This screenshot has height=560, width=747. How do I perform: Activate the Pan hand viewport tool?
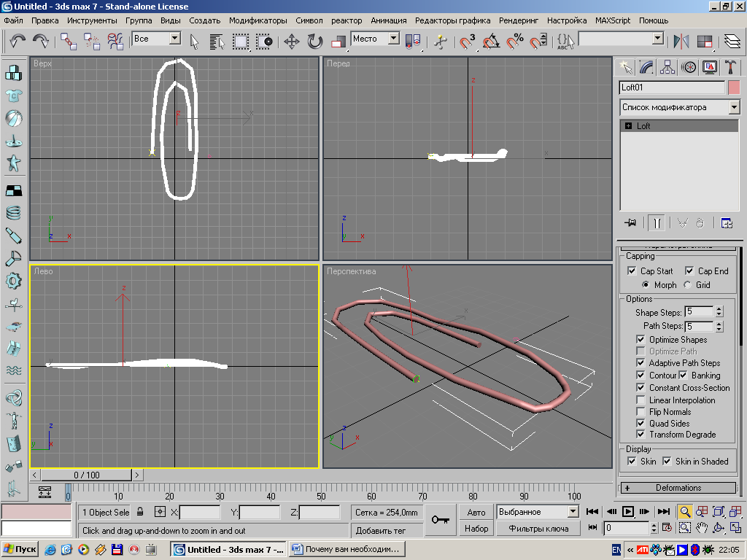click(702, 528)
